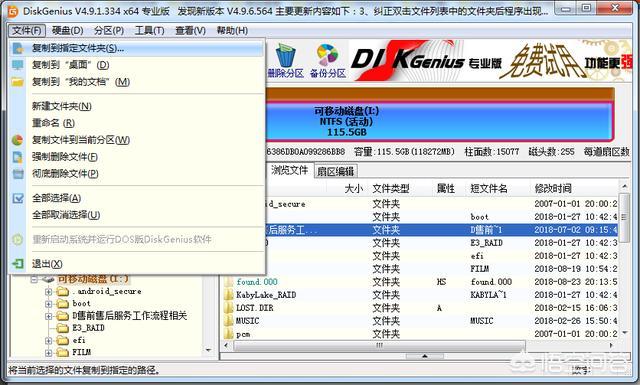Viewport: 640px width, 385px height.
Task: Click the E3_RAID short filename cell
Action: coord(486,243)
